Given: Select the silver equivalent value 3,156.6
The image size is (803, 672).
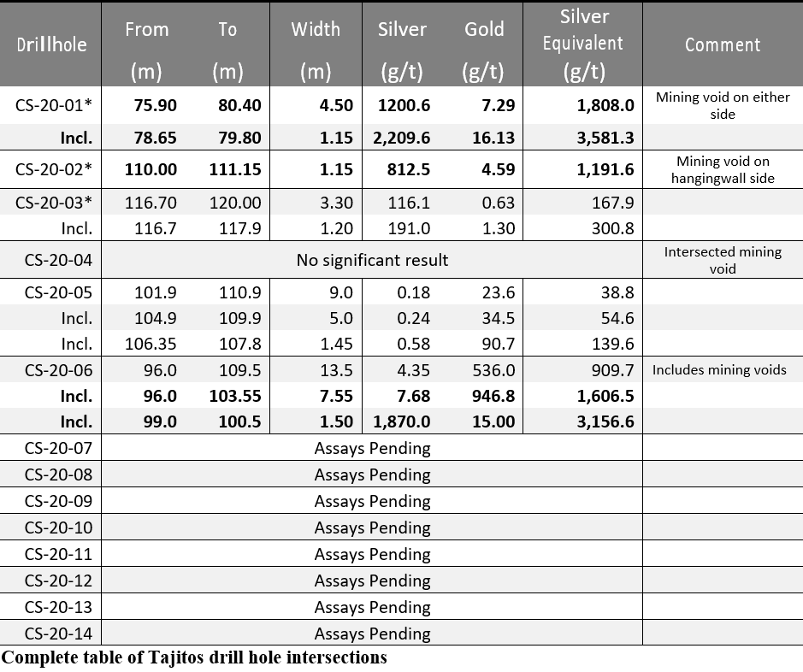Looking at the screenshot, I should click(604, 422).
